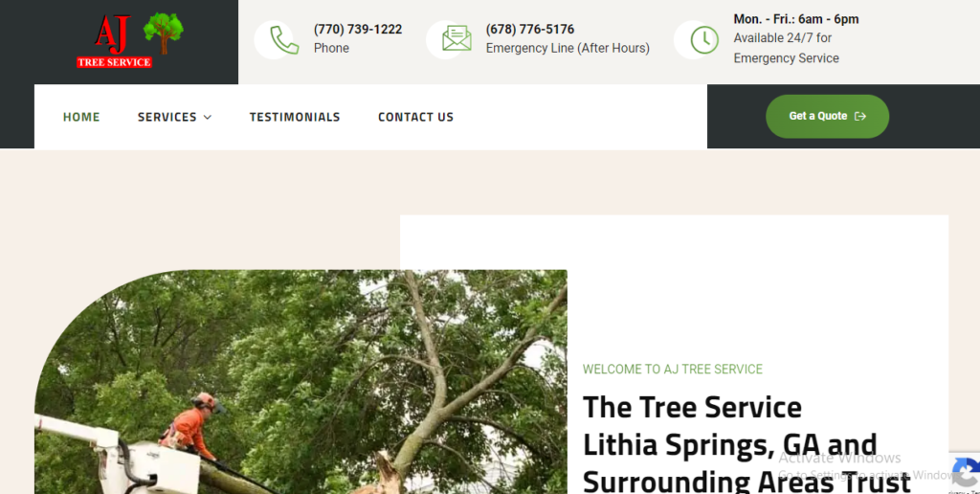
Task: Click the Welcome to AJ Tree Service text
Action: click(x=673, y=369)
